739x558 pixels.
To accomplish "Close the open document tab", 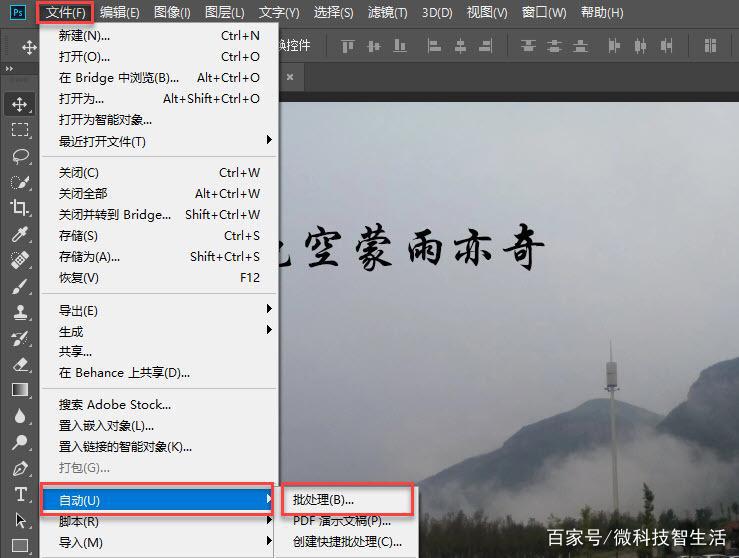I will [x=290, y=76].
